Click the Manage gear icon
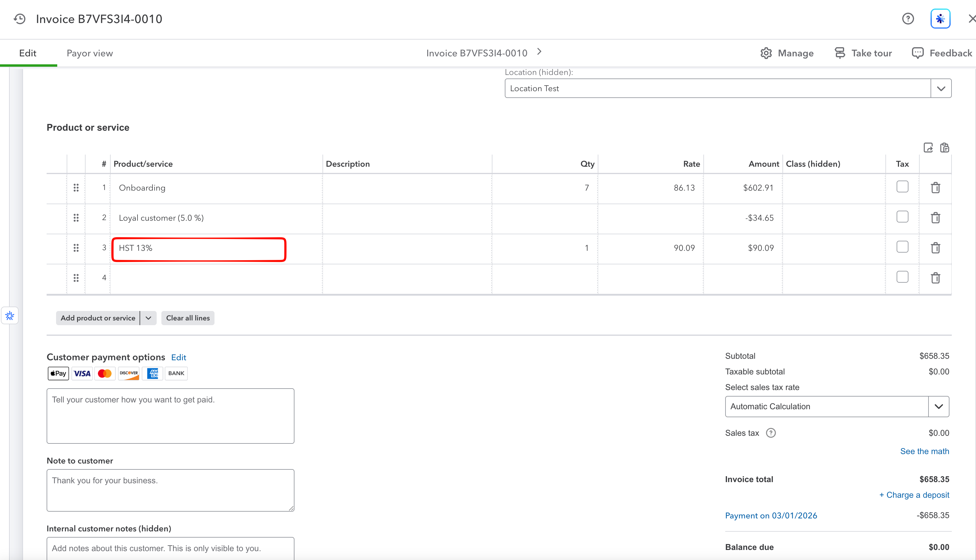Viewport: 976px width, 560px height. coord(766,53)
